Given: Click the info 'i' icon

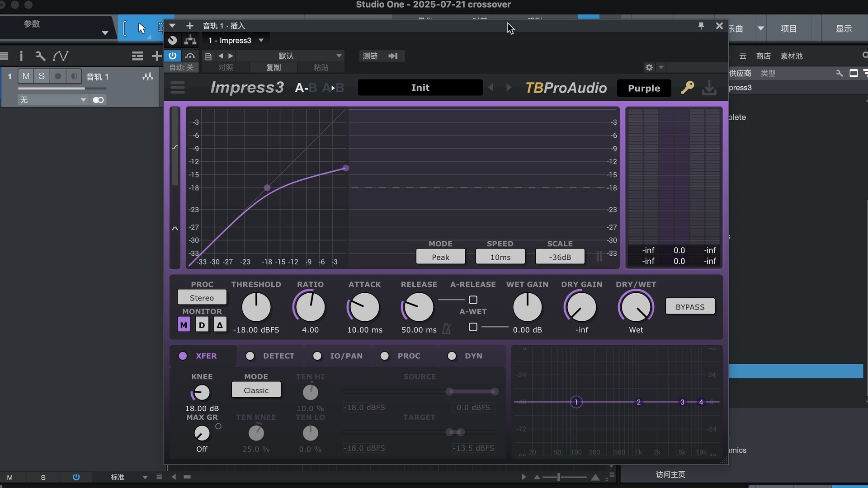Looking at the screenshot, I should click(21, 56).
